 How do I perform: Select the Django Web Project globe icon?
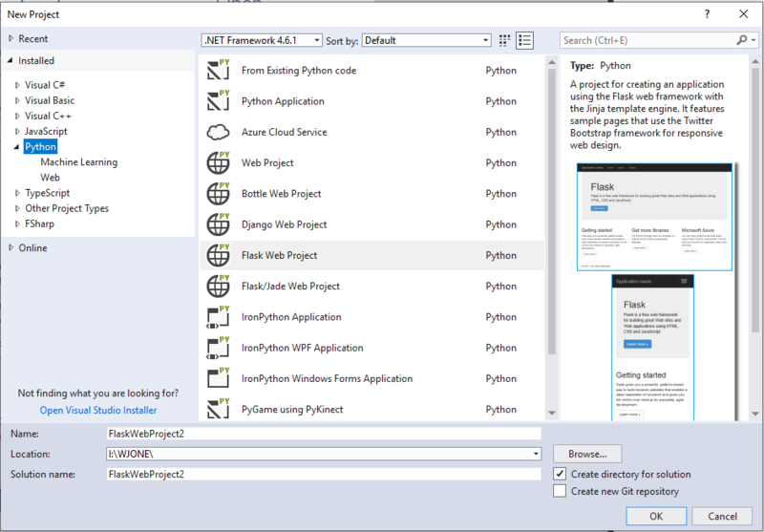pyautogui.click(x=219, y=224)
